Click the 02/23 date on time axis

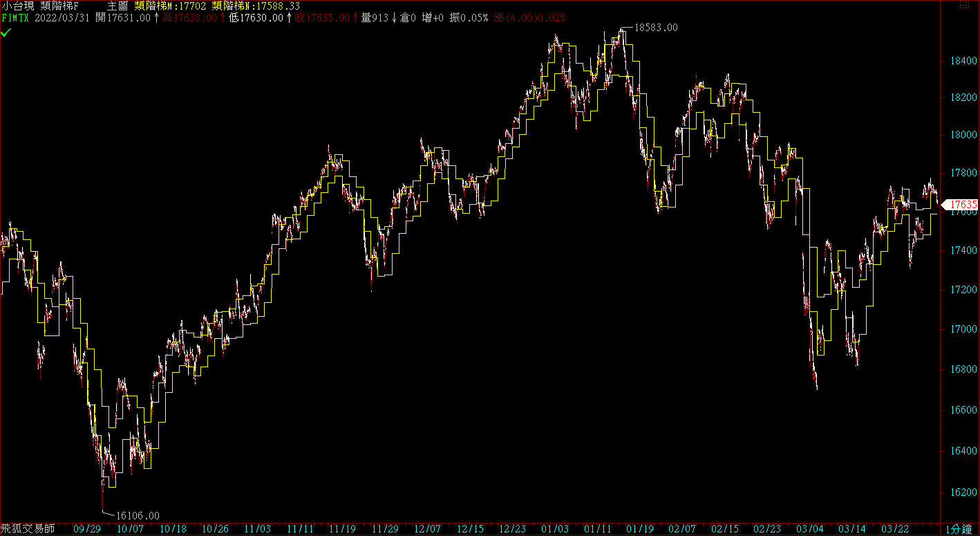768,529
